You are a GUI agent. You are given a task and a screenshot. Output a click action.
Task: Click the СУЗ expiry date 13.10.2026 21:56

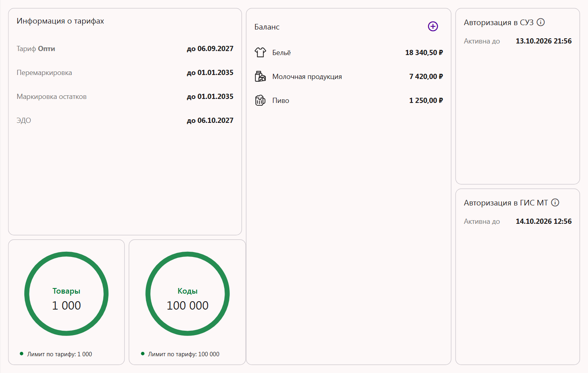(544, 41)
